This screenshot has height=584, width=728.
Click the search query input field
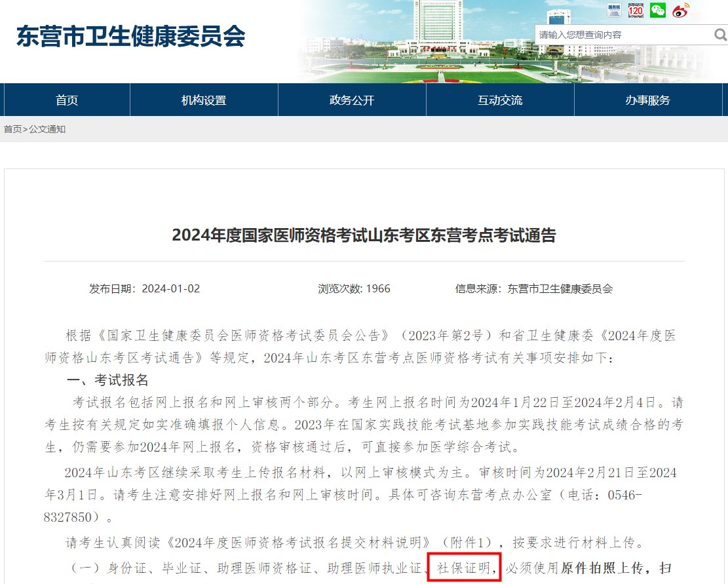[x=623, y=35]
